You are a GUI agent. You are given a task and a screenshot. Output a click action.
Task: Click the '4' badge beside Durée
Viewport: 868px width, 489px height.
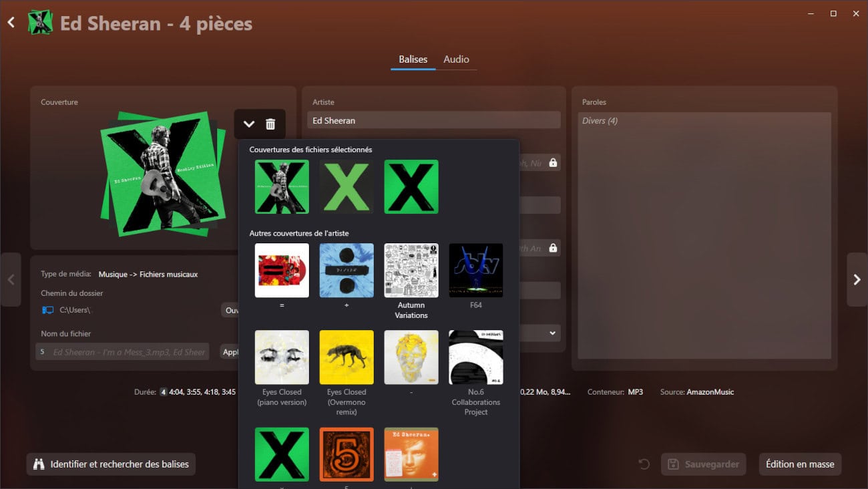pyautogui.click(x=163, y=392)
